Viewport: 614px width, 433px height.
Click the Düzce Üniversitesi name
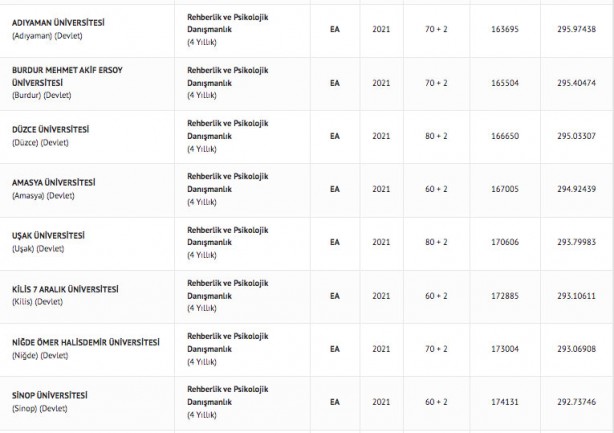click(x=50, y=130)
